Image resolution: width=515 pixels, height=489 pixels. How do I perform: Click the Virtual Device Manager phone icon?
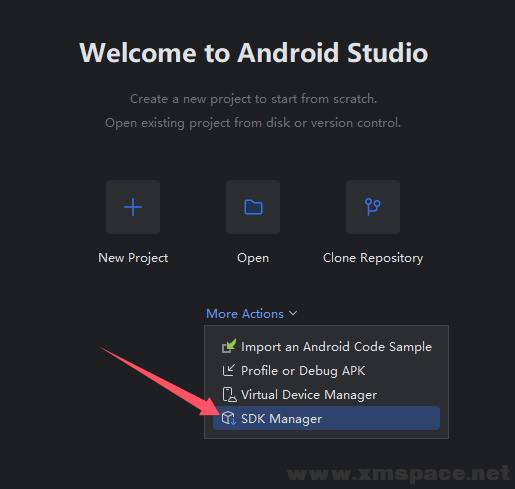click(229, 395)
